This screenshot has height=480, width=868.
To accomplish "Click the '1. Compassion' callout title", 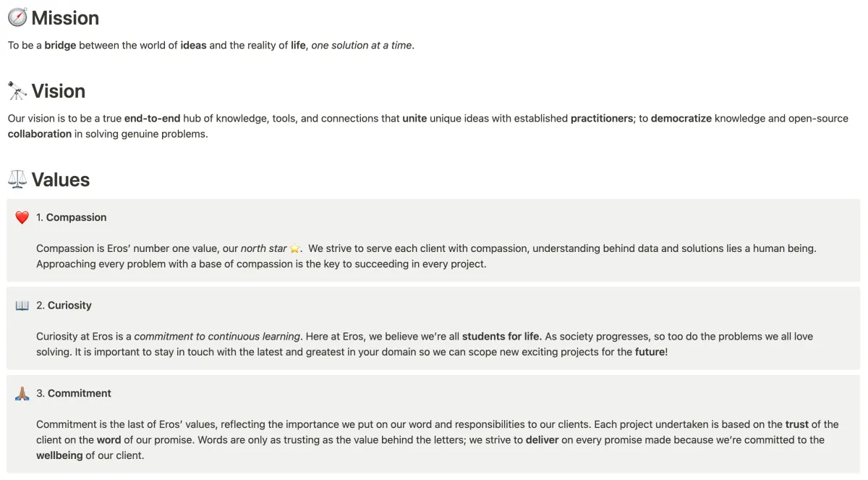I will click(72, 217).
